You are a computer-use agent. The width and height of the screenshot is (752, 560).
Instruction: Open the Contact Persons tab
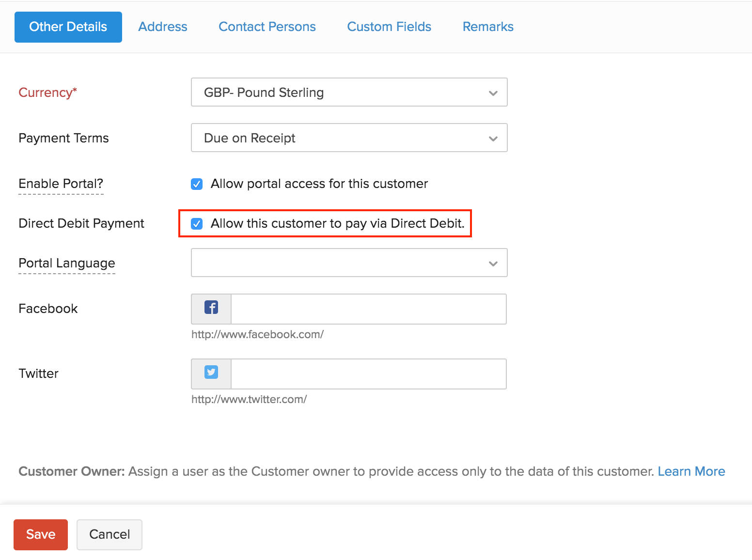coord(267,27)
